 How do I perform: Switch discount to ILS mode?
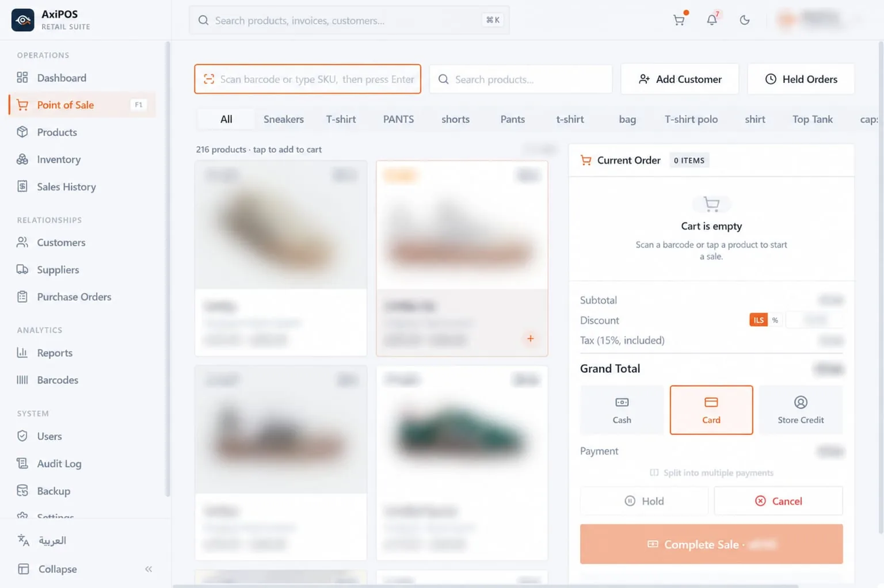759,320
